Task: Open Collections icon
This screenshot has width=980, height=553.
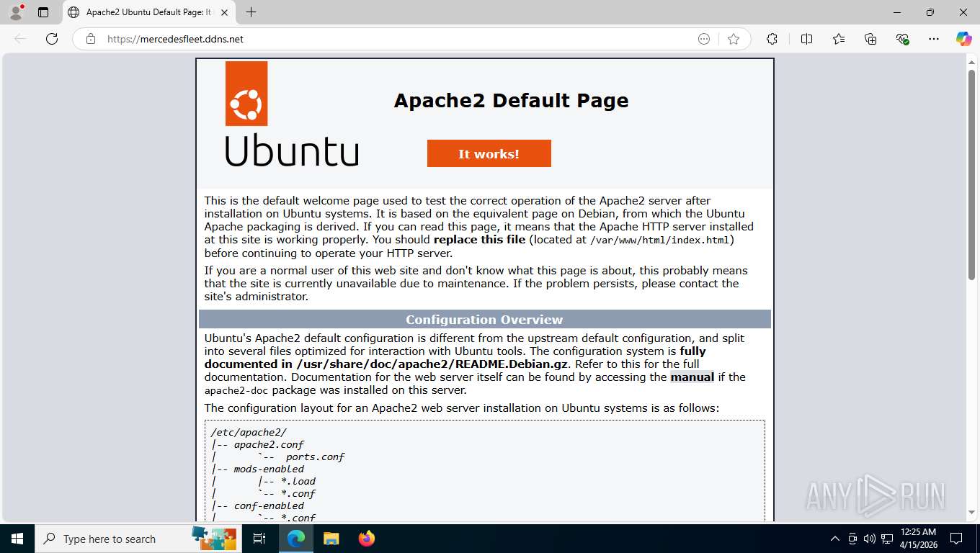Action: pyautogui.click(x=870, y=39)
